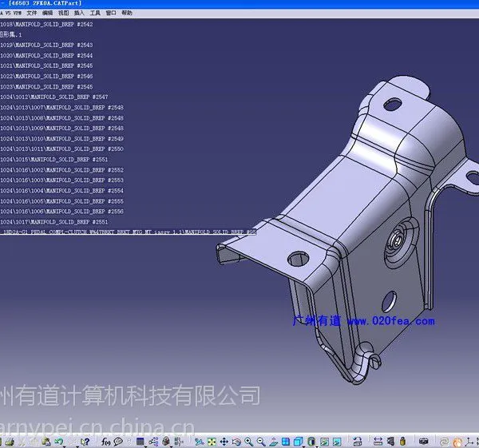
Task: Click the Undo arrow icon
Action: point(58,442)
